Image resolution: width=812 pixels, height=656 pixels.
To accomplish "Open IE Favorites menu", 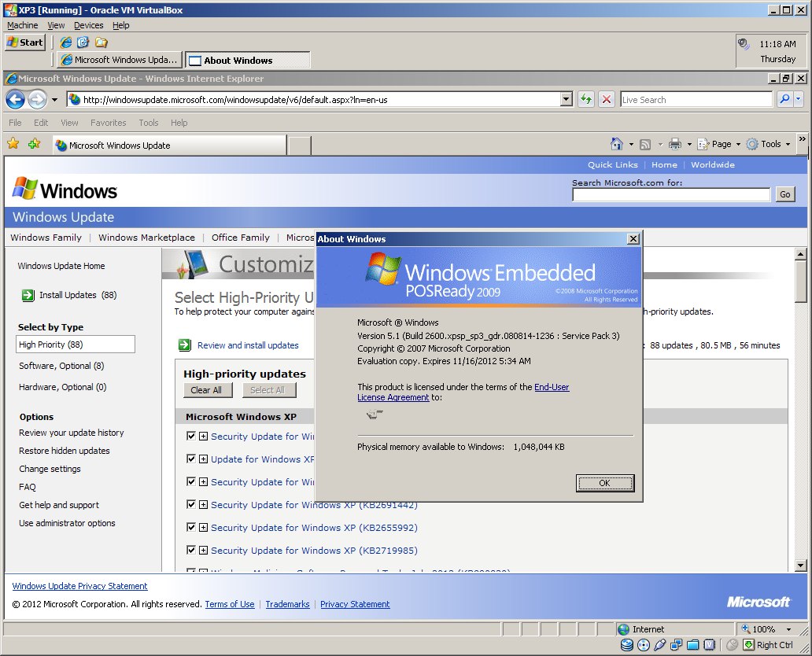I will click(109, 123).
